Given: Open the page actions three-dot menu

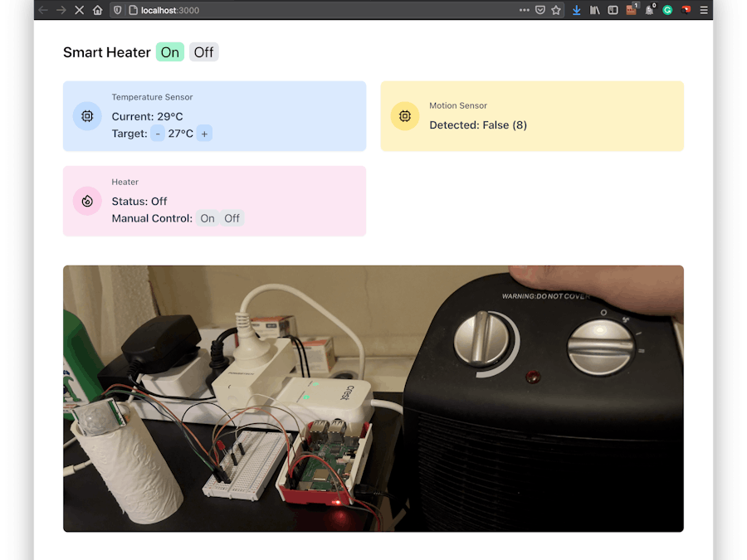Looking at the screenshot, I should (524, 10).
